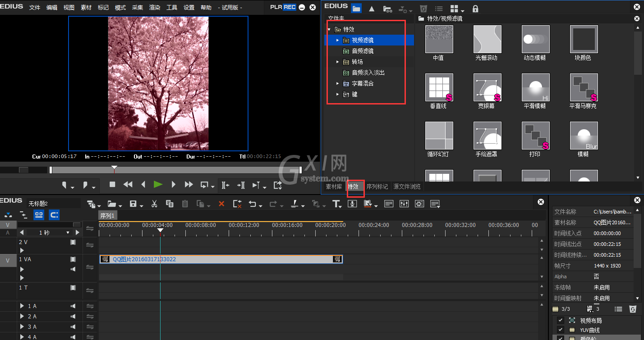Mute the 2 A audio track speaker
Viewport: 644px width, 340px height.
coord(73,317)
